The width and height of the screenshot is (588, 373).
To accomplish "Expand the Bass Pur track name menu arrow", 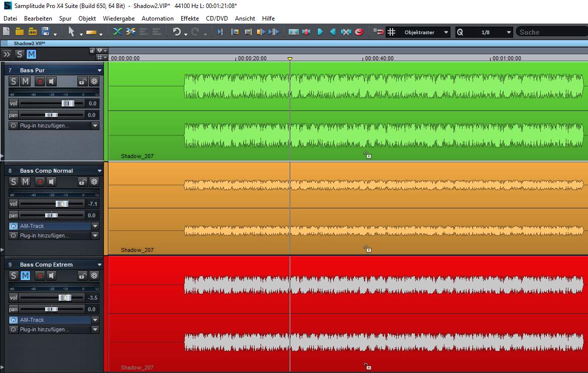I will pyautogui.click(x=99, y=70).
